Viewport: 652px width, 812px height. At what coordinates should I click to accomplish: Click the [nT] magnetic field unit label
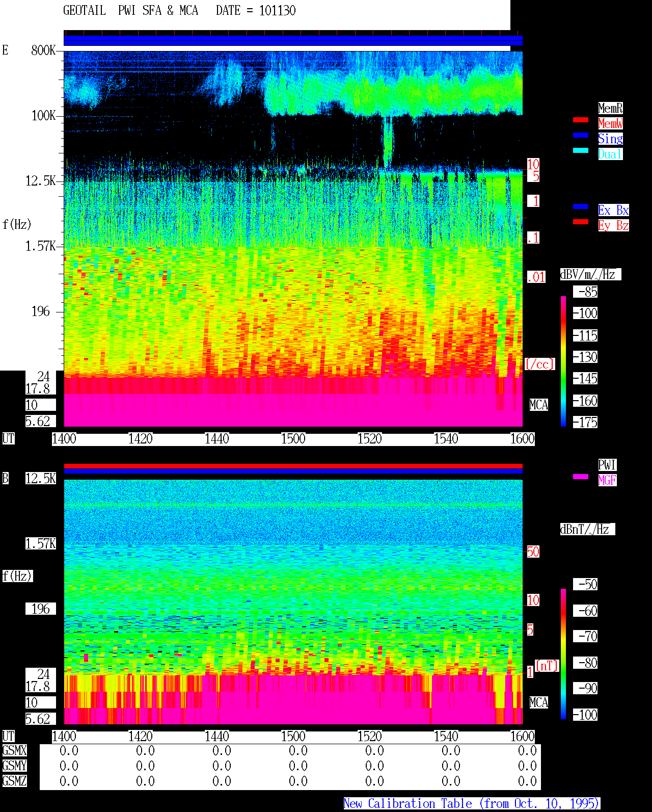tap(547, 666)
